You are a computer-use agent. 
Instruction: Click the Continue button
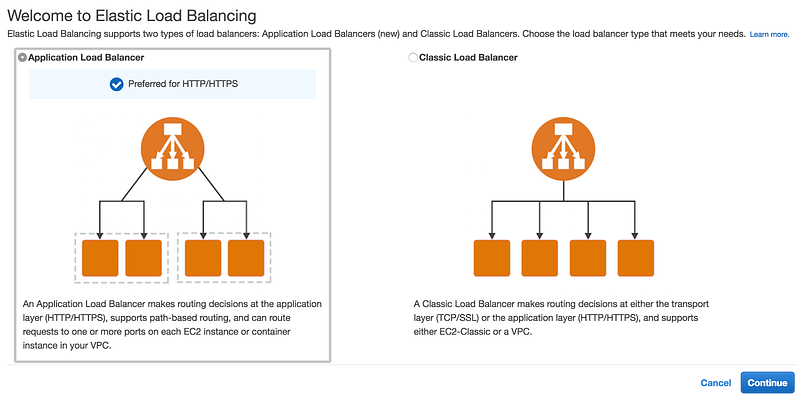coord(768,383)
